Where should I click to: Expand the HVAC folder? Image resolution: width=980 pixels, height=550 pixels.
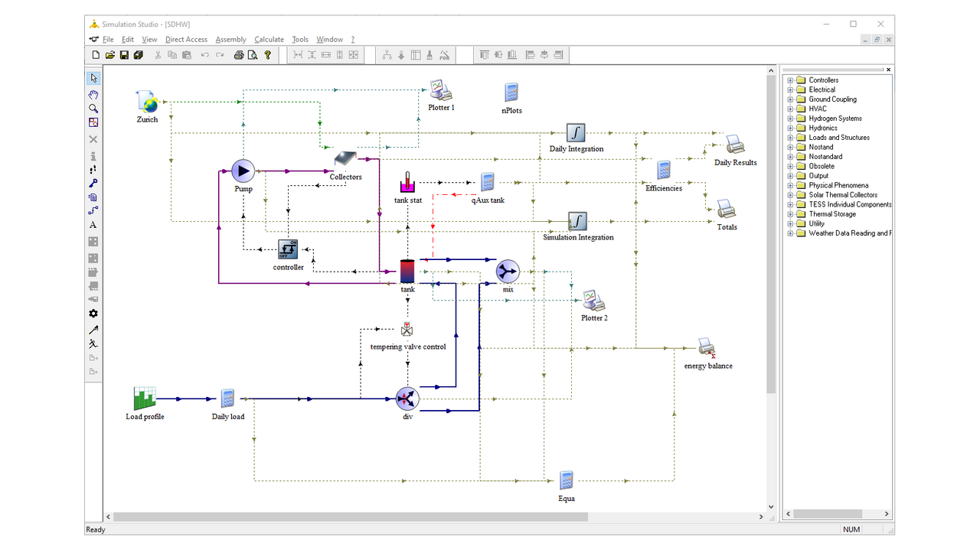(790, 109)
